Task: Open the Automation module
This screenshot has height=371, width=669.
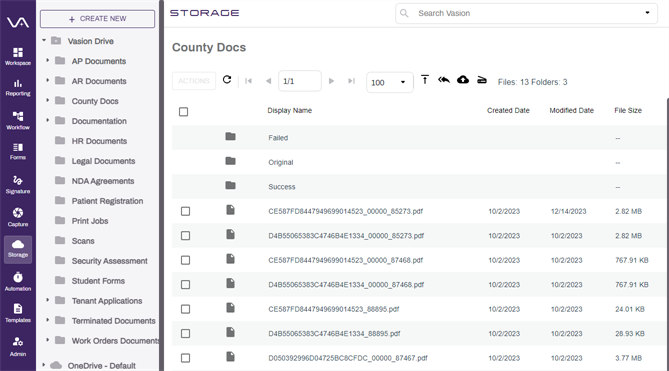Action: click(18, 281)
